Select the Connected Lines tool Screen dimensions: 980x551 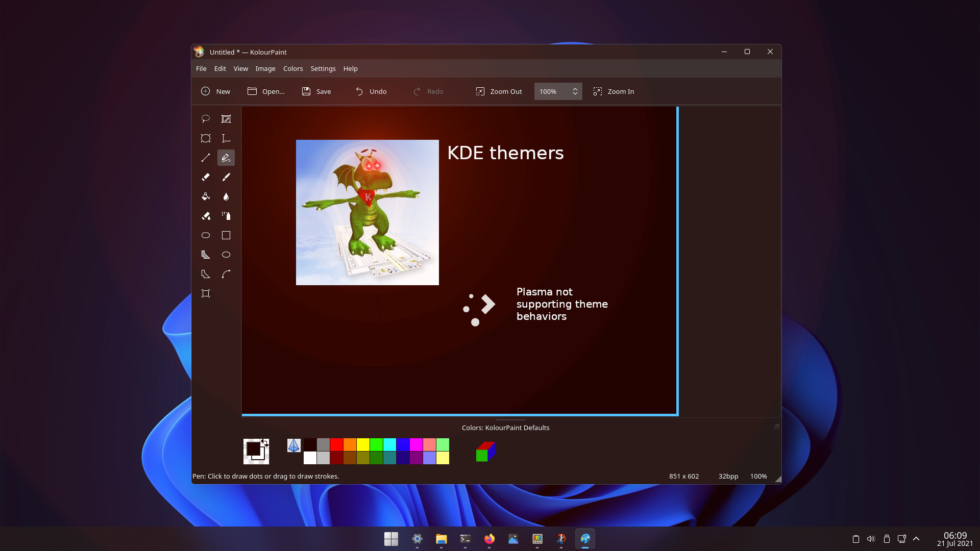tap(206, 274)
